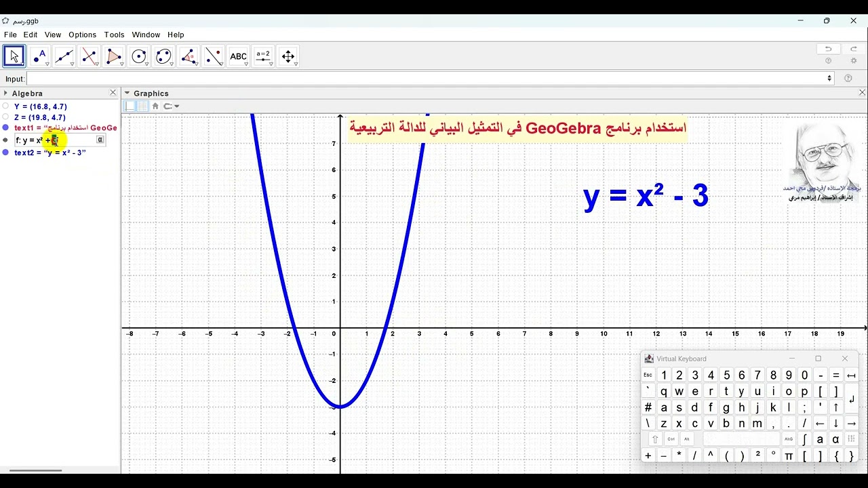Collapse the Algebra stylebar triangle
868x488 pixels.
(5, 93)
